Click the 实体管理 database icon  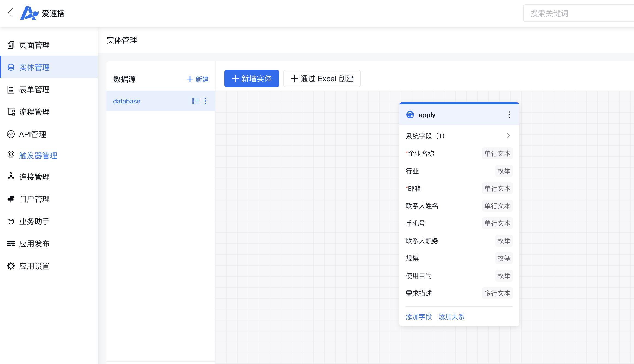tap(11, 67)
